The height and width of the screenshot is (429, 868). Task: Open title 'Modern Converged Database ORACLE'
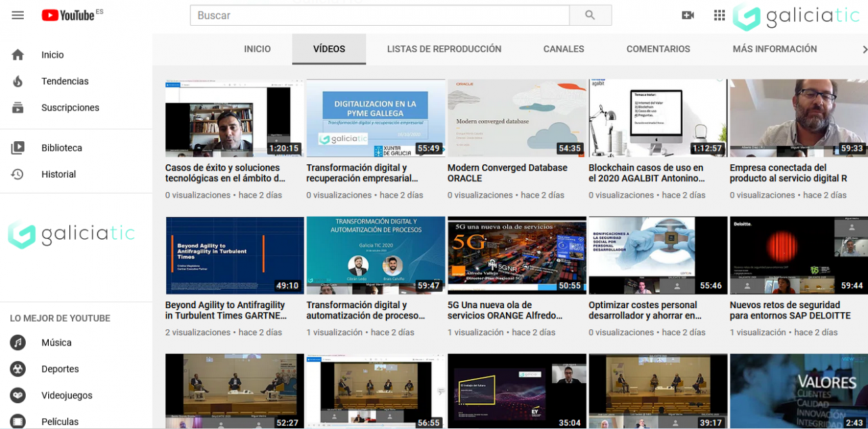507,173
